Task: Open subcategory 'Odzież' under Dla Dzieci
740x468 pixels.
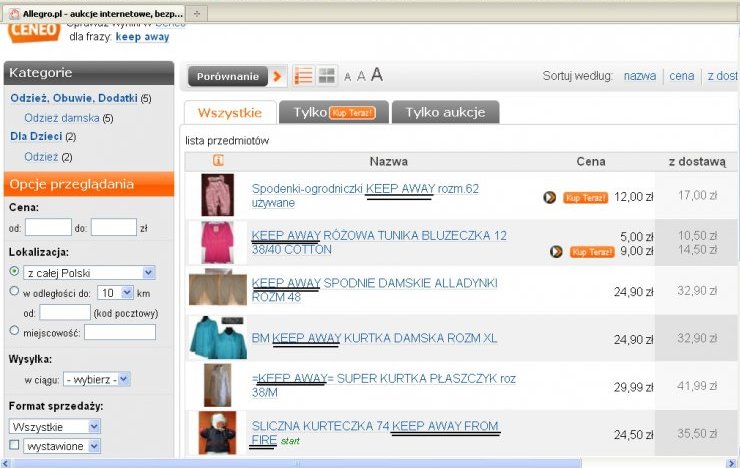Action: click(x=41, y=157)
